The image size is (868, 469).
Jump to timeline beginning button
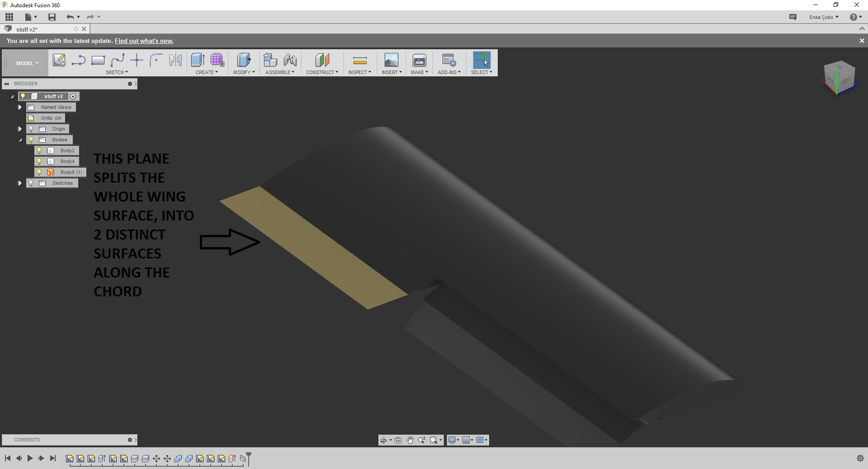tap(8, 458)
